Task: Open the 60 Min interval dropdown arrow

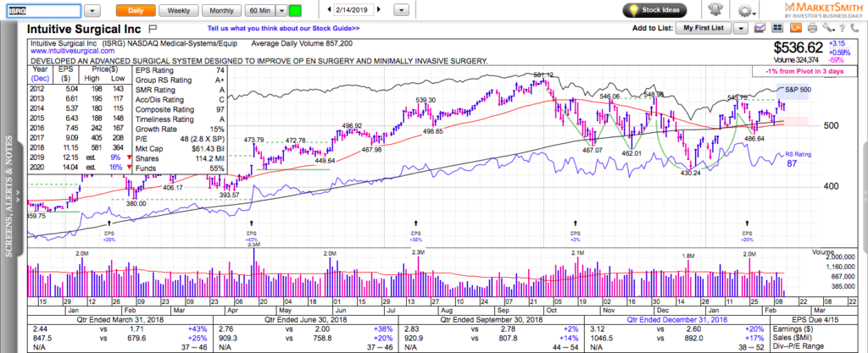Action: (281, 10)
